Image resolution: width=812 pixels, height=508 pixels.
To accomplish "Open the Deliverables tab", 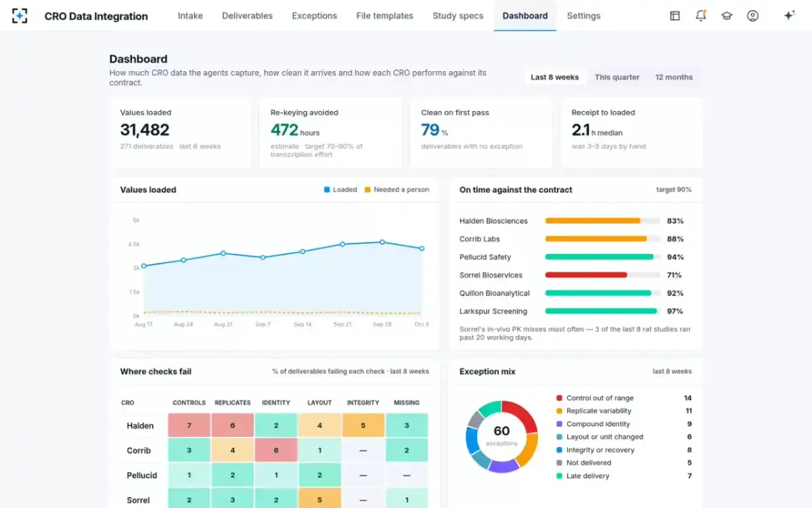I will point(248,16).
